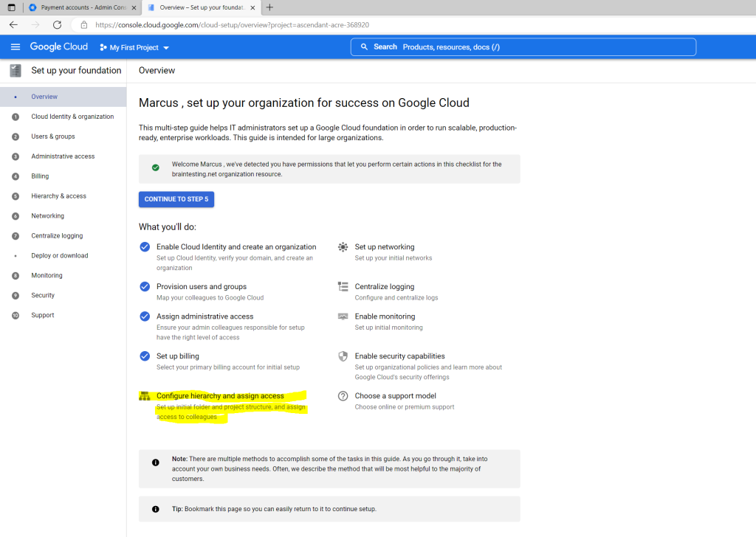Reload the page with the refresh icon
The height and width of the screenshot is (537, 756).
tap(57, 24)
